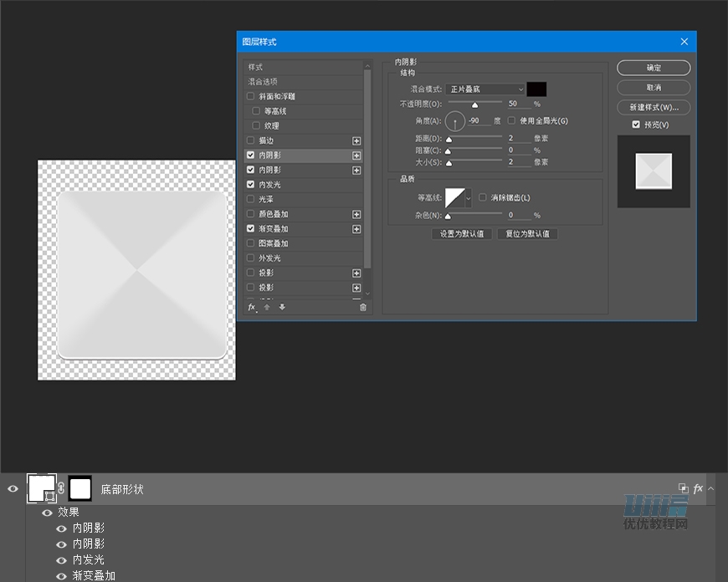
Task: Click the angle dial for 角度
Action: pos(455,121)
